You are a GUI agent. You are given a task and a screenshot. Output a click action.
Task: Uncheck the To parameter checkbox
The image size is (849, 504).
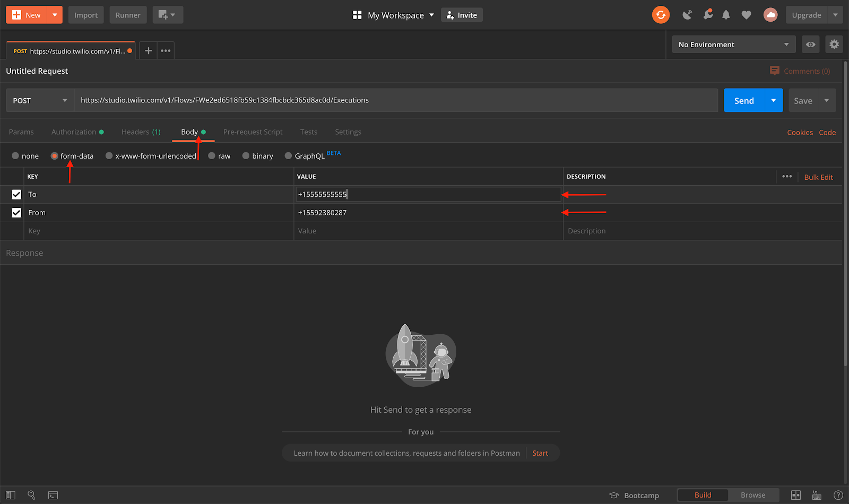[x=16, y=195]
